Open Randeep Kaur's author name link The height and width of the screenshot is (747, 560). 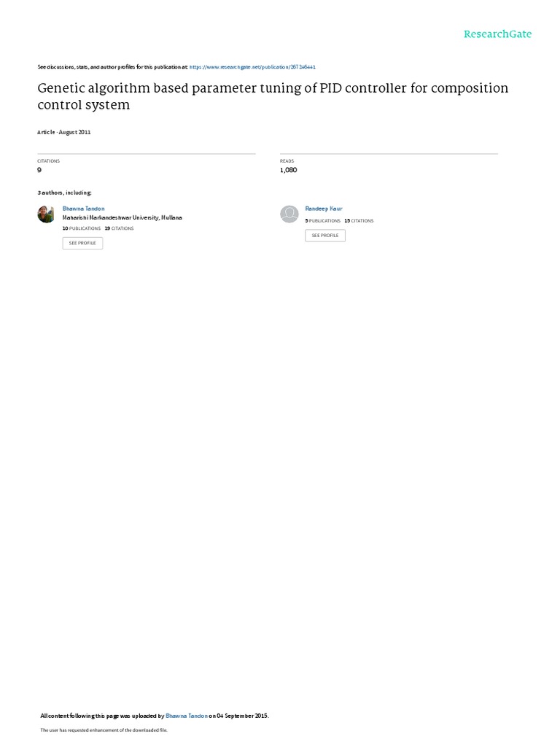click(323, 209)
